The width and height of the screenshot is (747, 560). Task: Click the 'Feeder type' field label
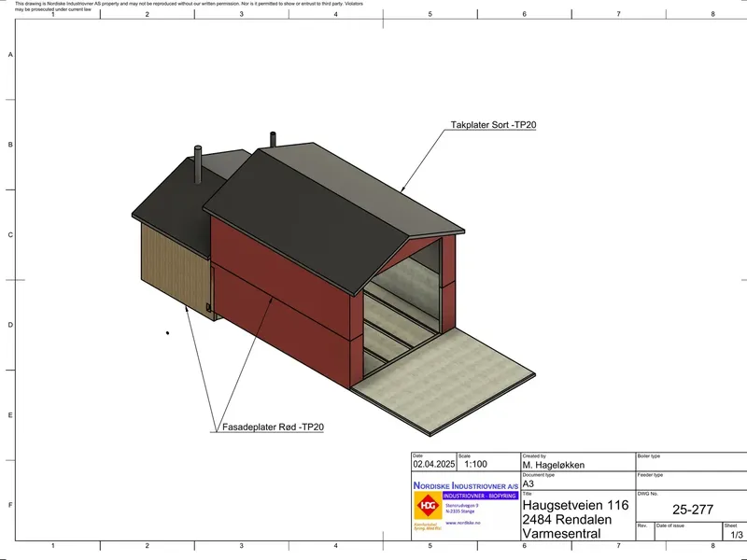coord(650,475)
